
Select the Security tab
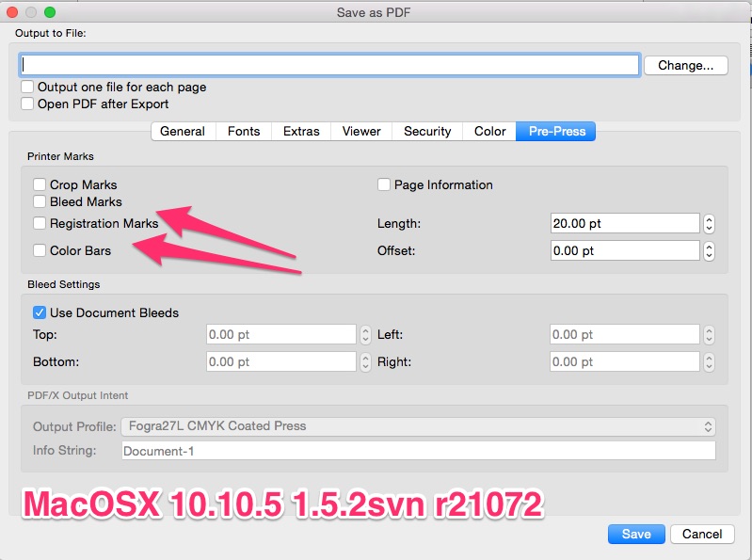tap(427, 132)
